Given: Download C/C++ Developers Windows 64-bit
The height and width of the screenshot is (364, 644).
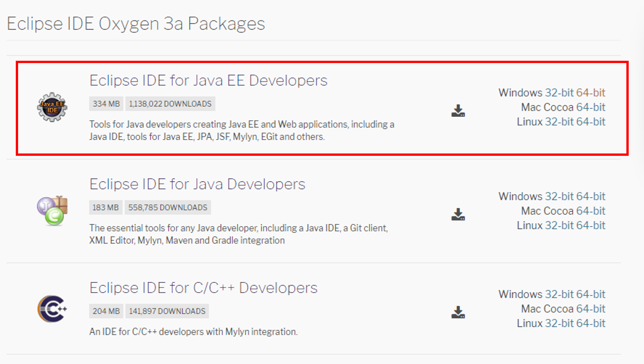Looking at the screenshot, I should [591, 294].
